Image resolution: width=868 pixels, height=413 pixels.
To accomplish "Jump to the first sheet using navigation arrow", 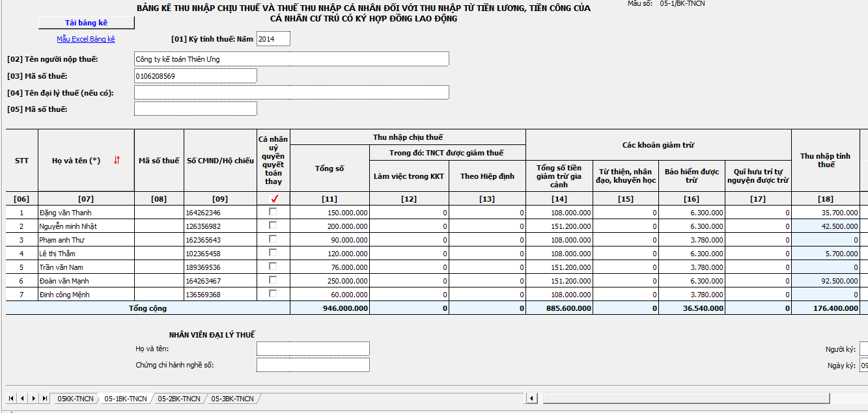I will coord(11,398).
